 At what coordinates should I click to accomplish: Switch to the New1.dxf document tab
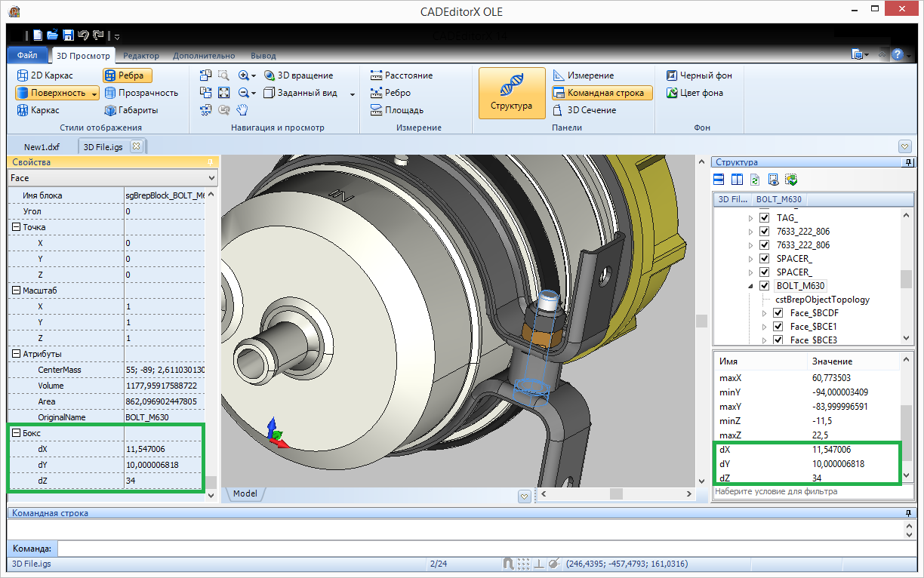(42, 147)
